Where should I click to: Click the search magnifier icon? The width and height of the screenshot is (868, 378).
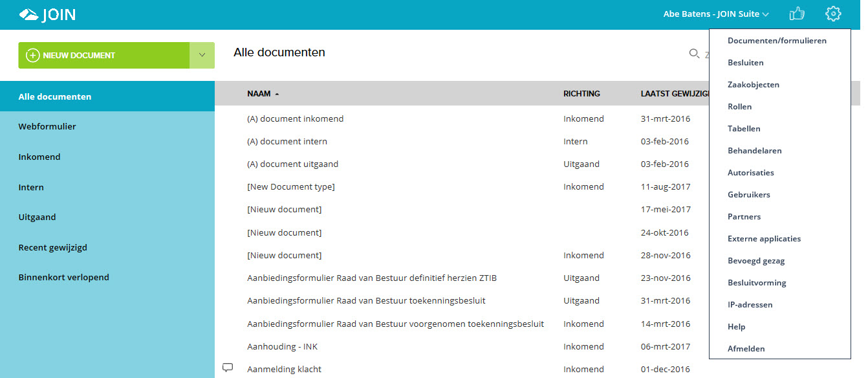[x=693, y=54]
